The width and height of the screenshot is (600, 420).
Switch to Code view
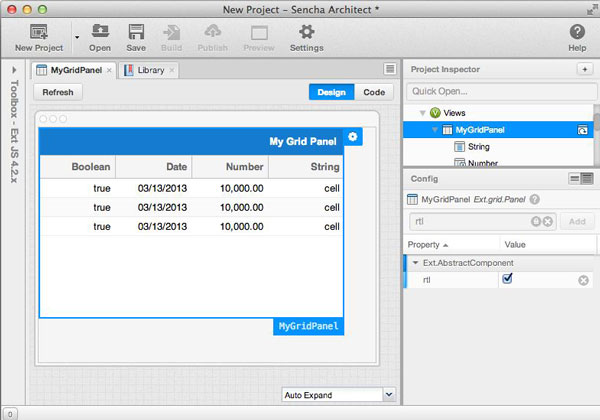click(x=374, y=92)
